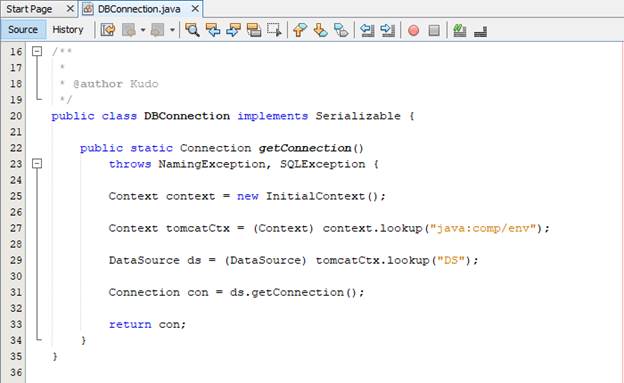Screen dimensions: 624x383
Task: Collapse the Javadoc comment fold at line 16
Action: (37, 51)
